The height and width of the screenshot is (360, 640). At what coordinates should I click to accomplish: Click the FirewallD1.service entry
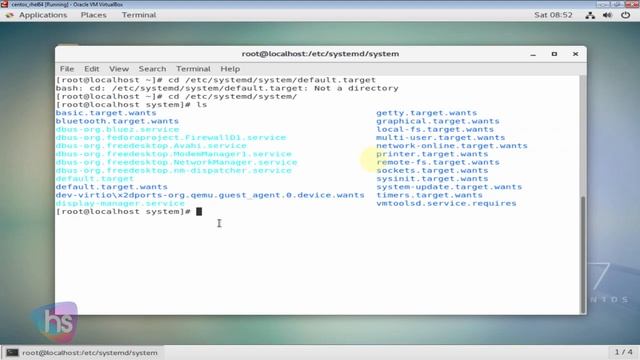171,138
